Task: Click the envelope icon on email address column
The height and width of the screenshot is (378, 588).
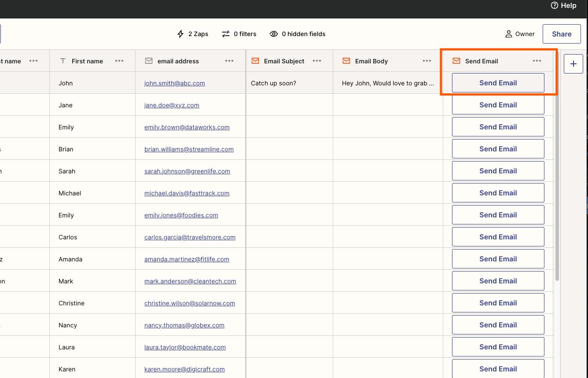Action: click(x=149, y=61)
